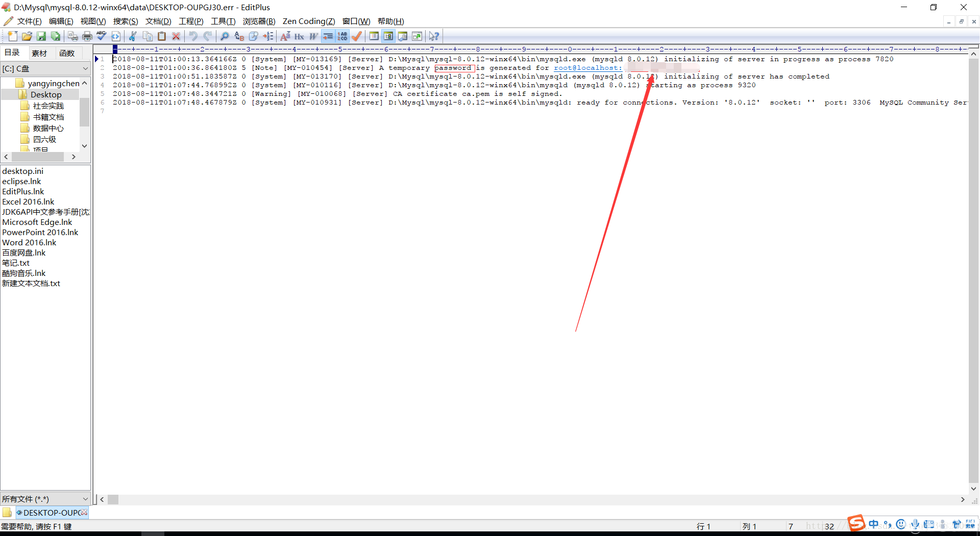Click the Sogou input method S logo
This screenshot has height=536, width=980.
pos(856,523)
